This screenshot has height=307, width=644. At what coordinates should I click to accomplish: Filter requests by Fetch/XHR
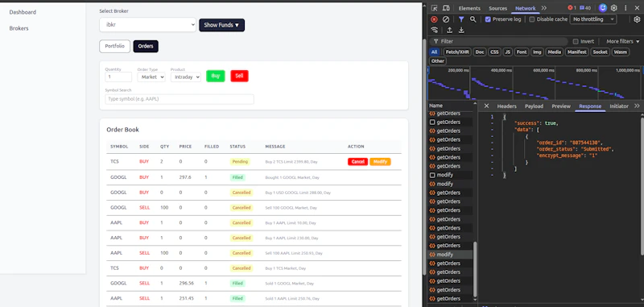click(x=457, y=52)
